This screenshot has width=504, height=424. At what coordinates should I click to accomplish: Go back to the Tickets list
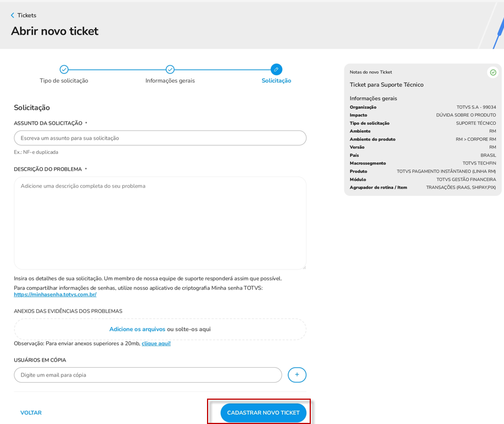tap(26, 15)
